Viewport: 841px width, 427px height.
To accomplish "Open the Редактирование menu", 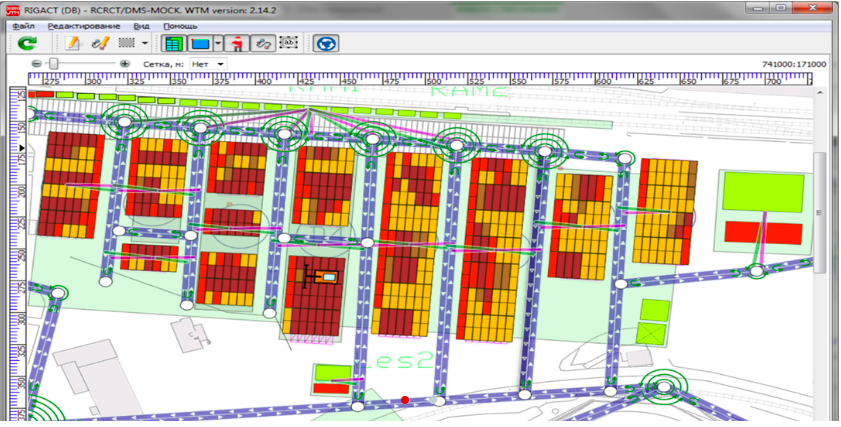I will click(x=84, y=25).
